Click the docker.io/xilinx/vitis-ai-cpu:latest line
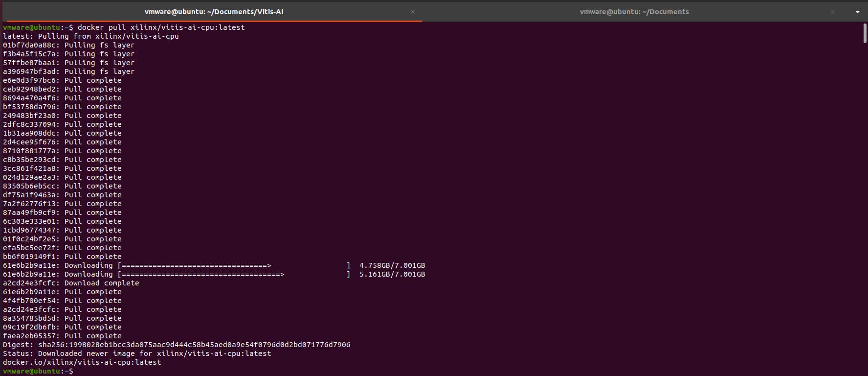The width and height of the screenshot is (868, 376). pos(82,362)
